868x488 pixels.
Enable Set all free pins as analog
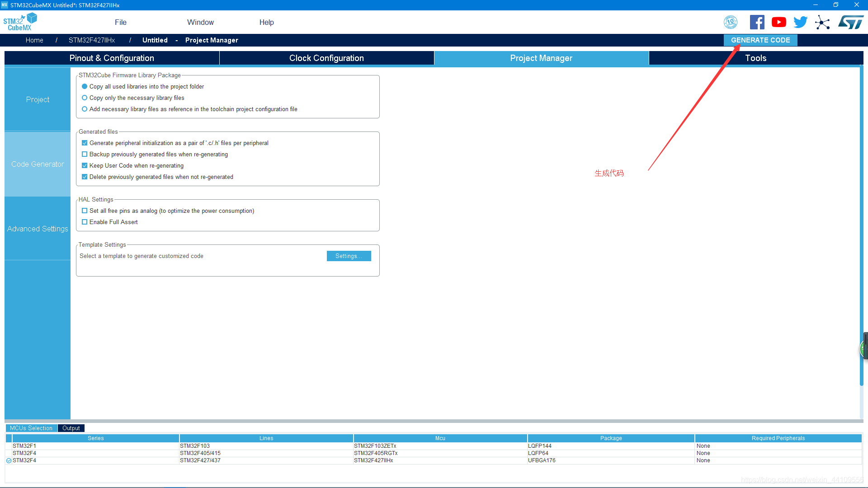[85, 211]
